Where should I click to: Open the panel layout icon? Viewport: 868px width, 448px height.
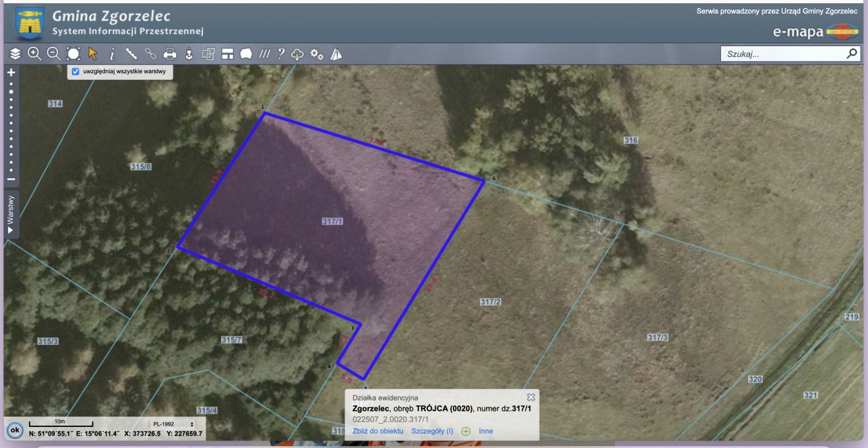coord(228,54)
